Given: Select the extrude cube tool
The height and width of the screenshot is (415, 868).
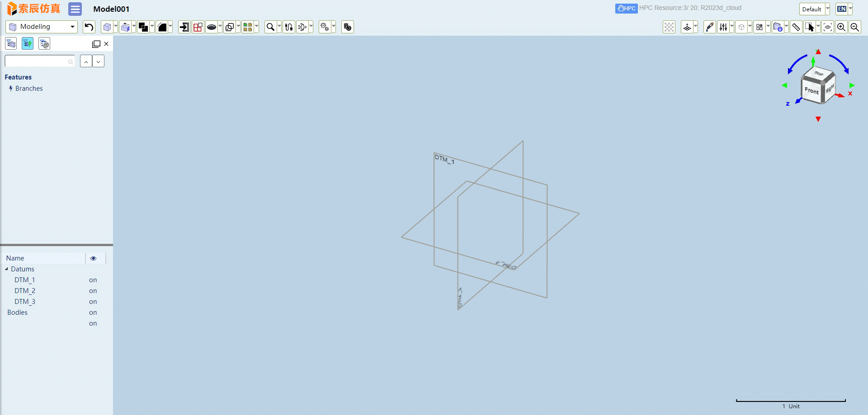Looking at the screenshot, I should point(125,27).
